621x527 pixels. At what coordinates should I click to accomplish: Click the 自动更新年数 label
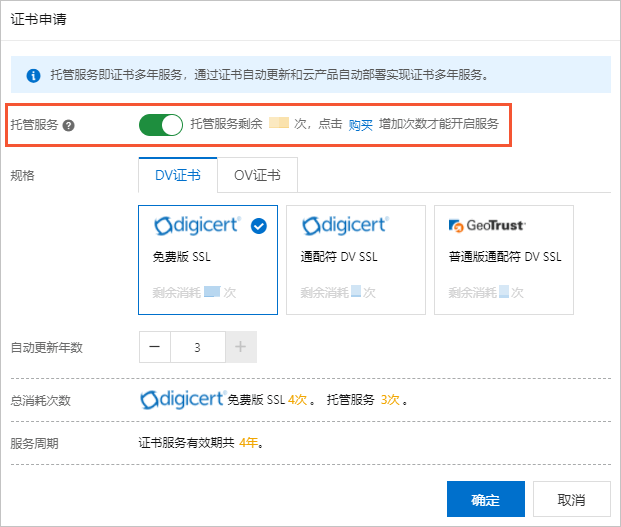(x=47, y=348)
